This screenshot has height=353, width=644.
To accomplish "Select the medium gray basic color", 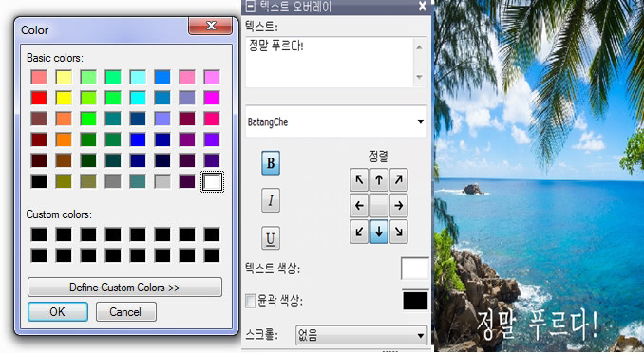I will 113,181.
